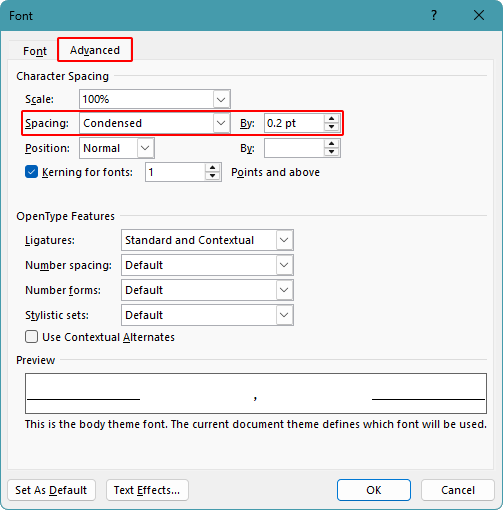
Task: Click the Position By input field
Action: pyautogui.click(x=294, y=148)
